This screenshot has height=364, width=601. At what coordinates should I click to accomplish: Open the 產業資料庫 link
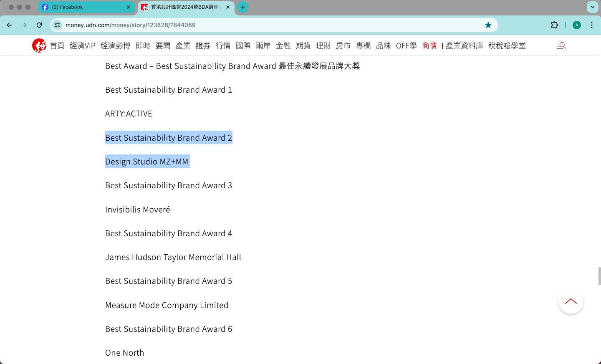(465, 45)
